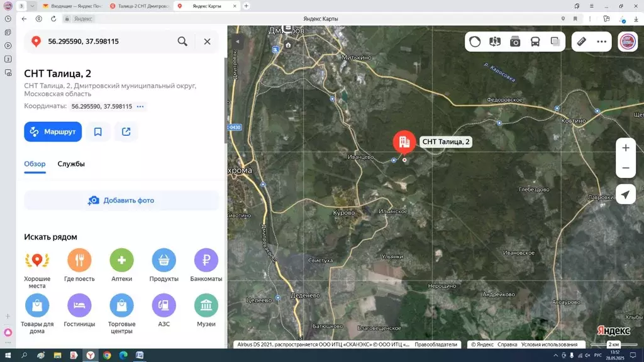Viewport: 644px width, 362px height.
Task: Search nearby АЗС
Action: click(x=164, y=310)
